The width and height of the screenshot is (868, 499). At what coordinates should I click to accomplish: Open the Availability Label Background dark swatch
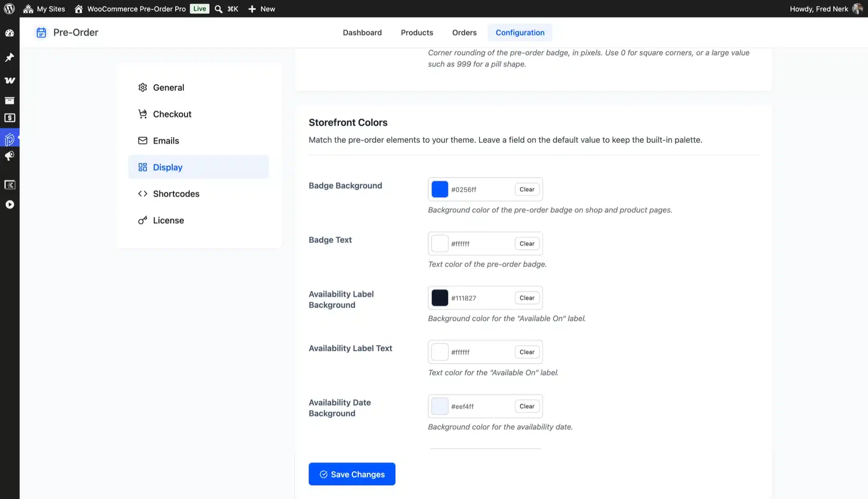440,298
